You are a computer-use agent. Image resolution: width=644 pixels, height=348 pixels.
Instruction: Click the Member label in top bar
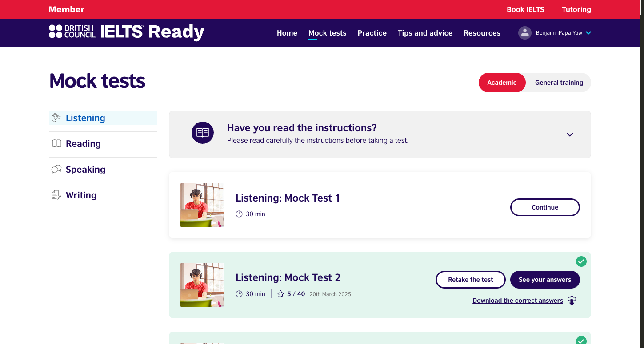pyautogui.click(x=67, y=9)
